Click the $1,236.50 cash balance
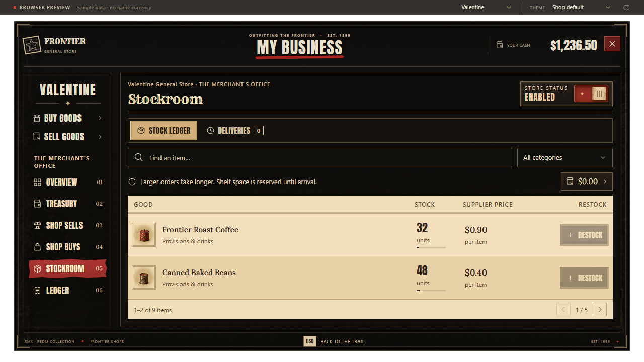The width and height of the screenshot is (644, 362). pyautogui.click(x=574, y=46)
